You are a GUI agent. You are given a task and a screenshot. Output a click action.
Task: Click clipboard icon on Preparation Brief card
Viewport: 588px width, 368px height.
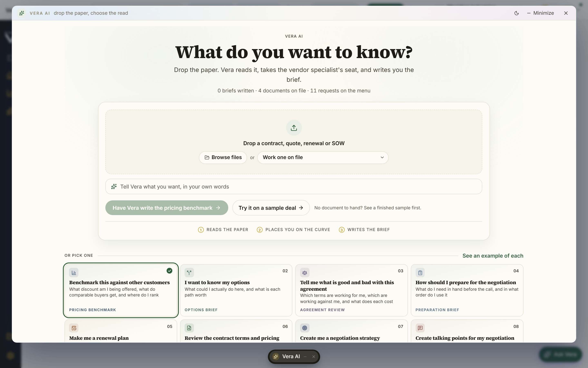tap(420, 273)
